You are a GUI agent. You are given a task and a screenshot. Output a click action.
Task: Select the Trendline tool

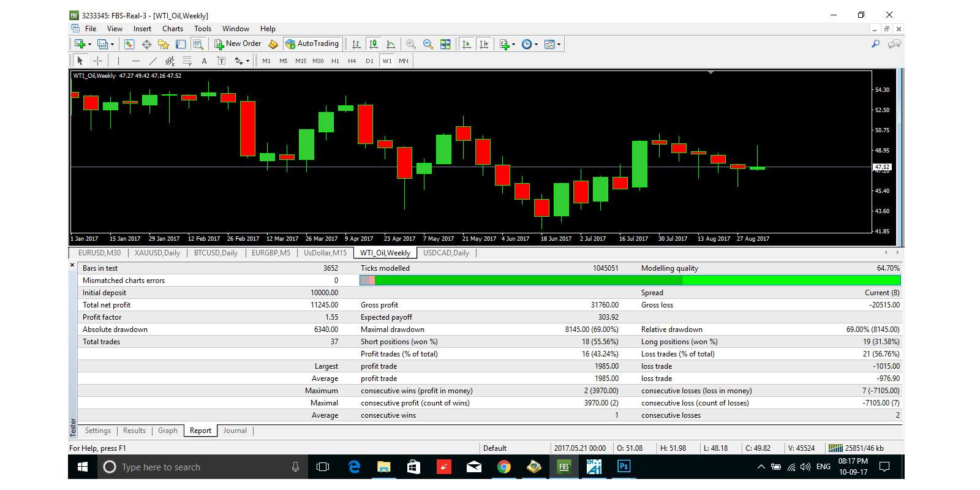(153, 61)
